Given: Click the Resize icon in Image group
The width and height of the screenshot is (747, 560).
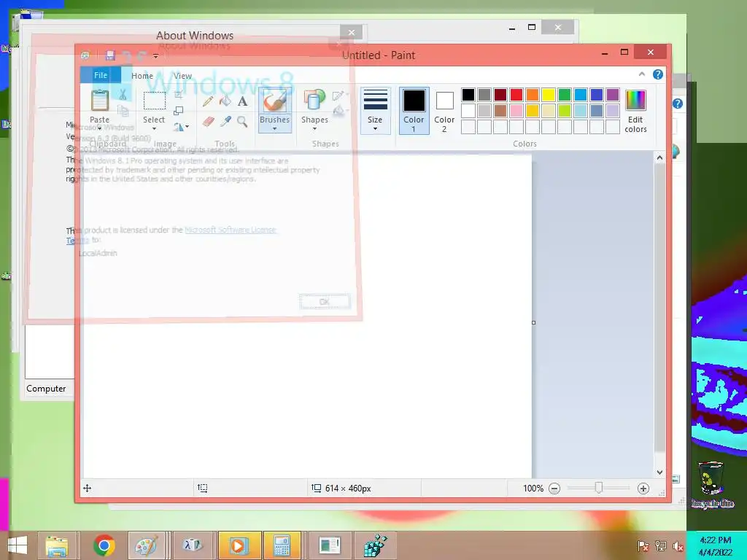Looking at the screenshot, I should tap(178, 111).
